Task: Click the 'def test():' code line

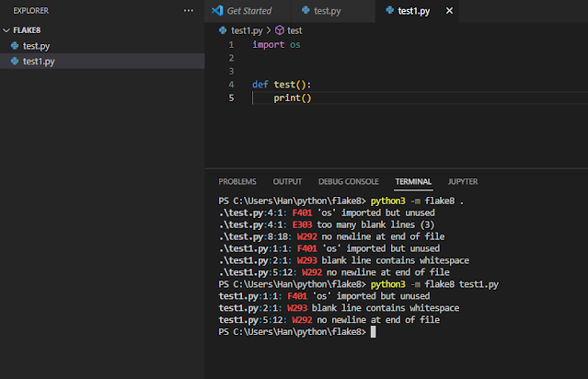Action: [282, 85]
